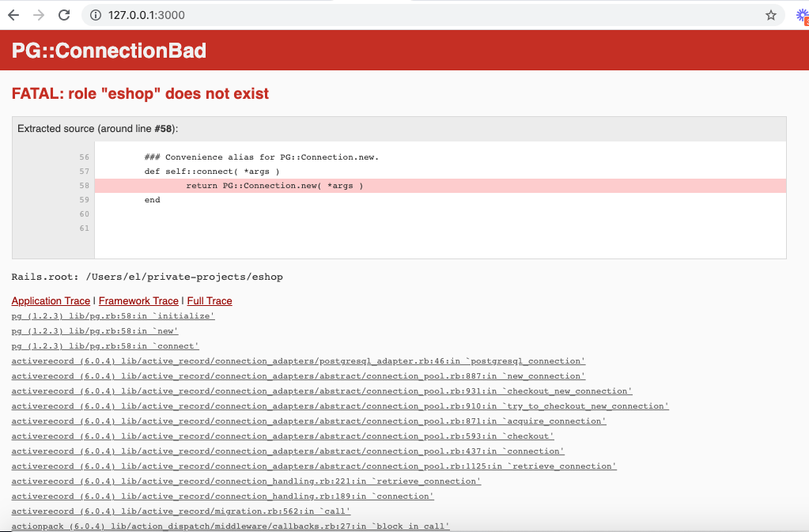This screenshot has width=809, height=532.
Task: Switch to the Full Trace view
Action: pos(209,301)
